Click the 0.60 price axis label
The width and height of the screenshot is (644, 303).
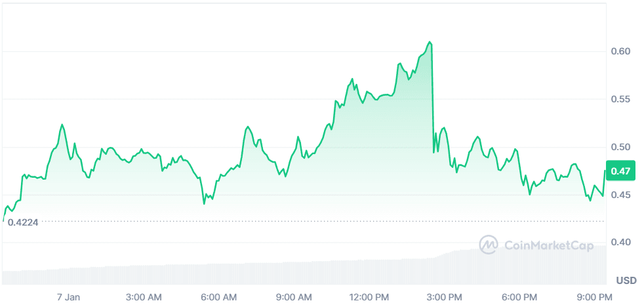pyautogui.click(x=620, y=51)
